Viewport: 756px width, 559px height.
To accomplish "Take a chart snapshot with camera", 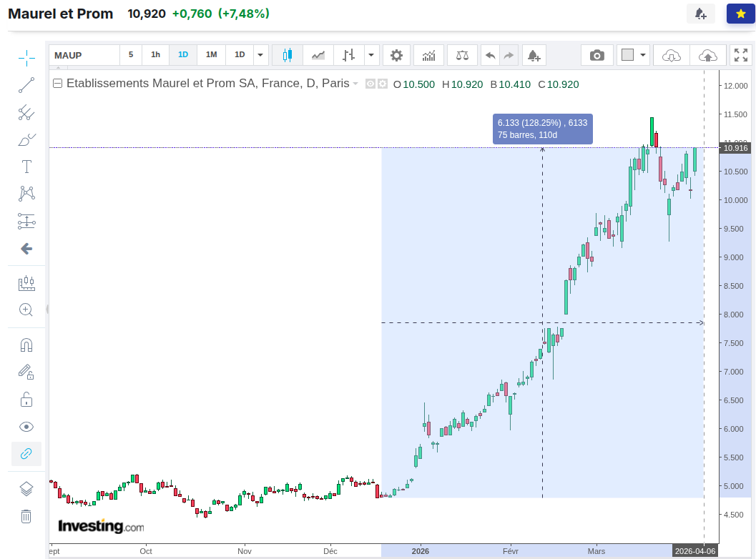I will point(597,56).
